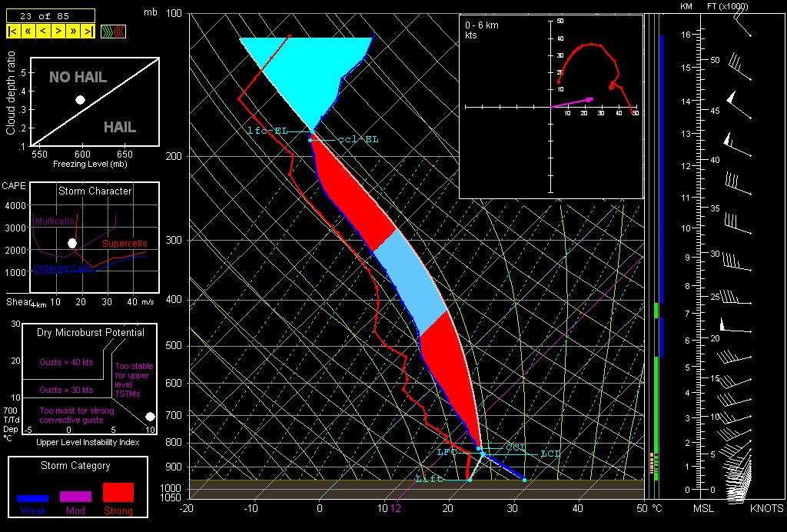Click the LCL label on the sounding
The width and height of the screenshot is (787, 532).
550,454
